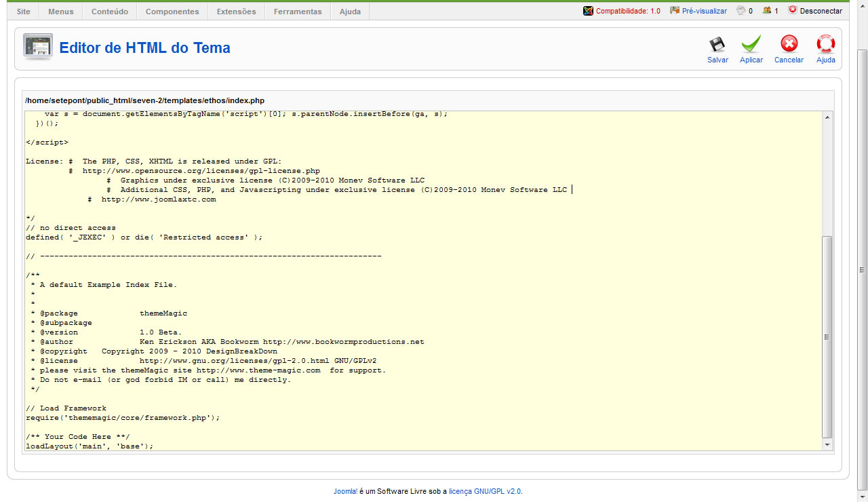This screenshot has height=502, width=868.
Task: Click the '* @license' gnu.org line
Action: pos(203,361)
